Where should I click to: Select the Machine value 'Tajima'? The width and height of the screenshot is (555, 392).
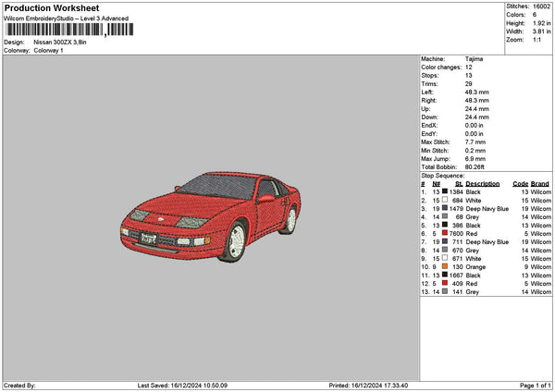click(474, 59)
